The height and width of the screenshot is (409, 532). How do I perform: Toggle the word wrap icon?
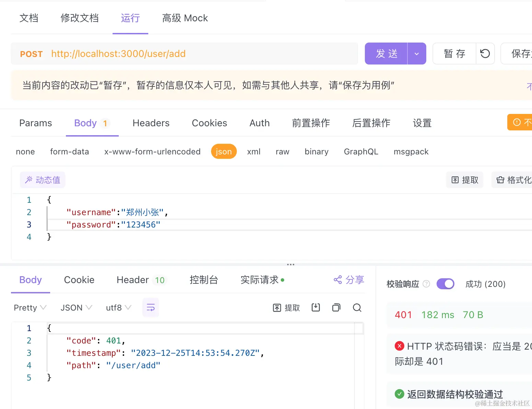(151, 307)
